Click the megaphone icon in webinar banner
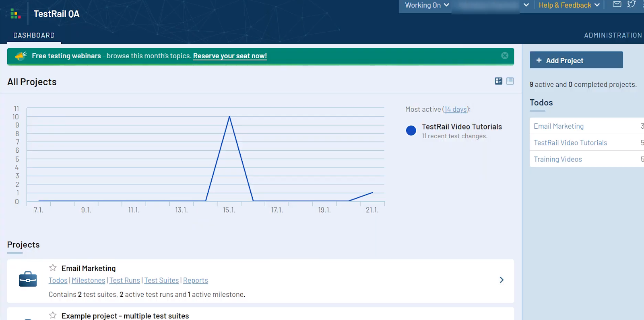Image resolution: width=644 pixels, height=320 pixels. point(21,56)
